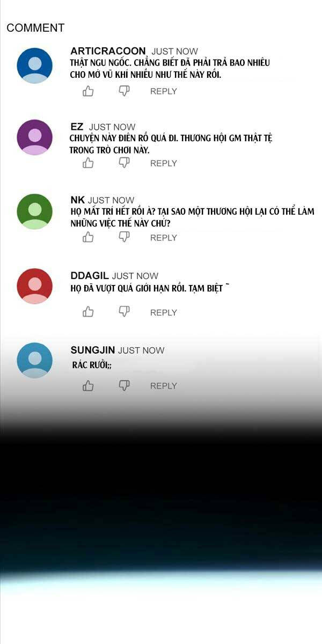322x644 pixels.
Task: Reply to ARTICRACOON's comment
Action: point(164,91)
